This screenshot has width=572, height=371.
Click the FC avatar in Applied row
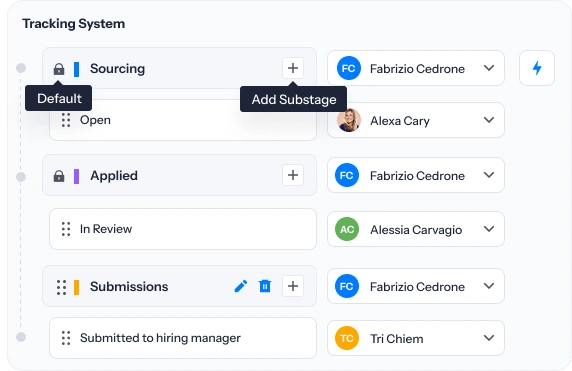(x=347, y=175)
